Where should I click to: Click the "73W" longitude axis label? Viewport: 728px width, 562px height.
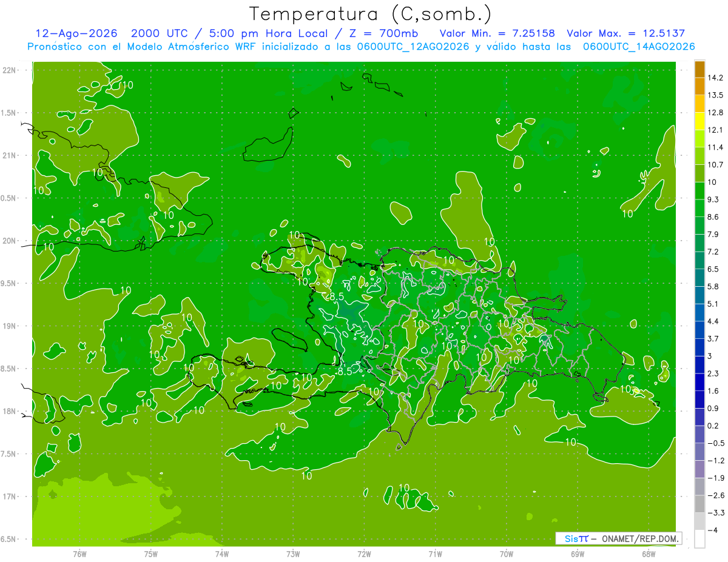click(293, 554)
